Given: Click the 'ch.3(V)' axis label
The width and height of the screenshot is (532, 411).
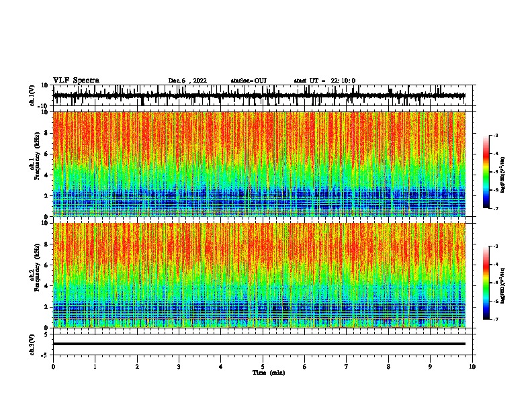Looking at the screenshot, I should [x=32, y=345].
